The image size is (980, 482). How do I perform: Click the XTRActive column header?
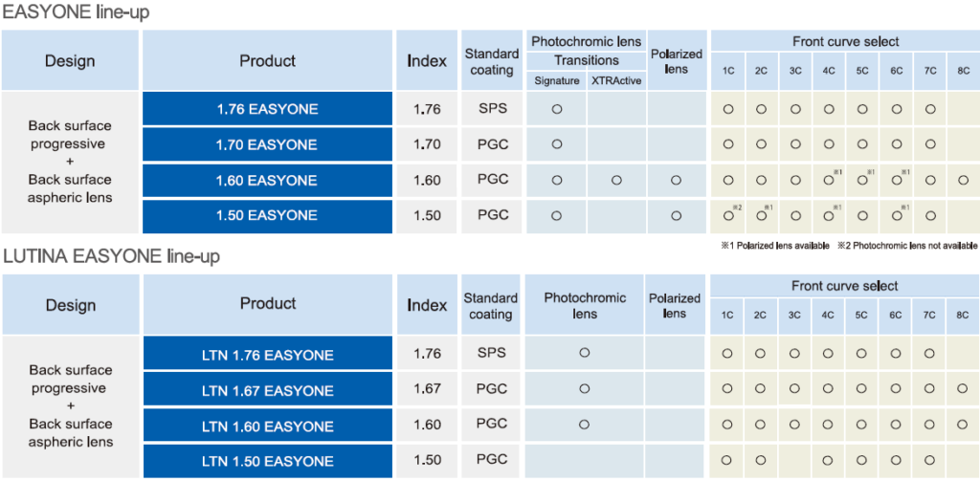[x=616, y=80]
